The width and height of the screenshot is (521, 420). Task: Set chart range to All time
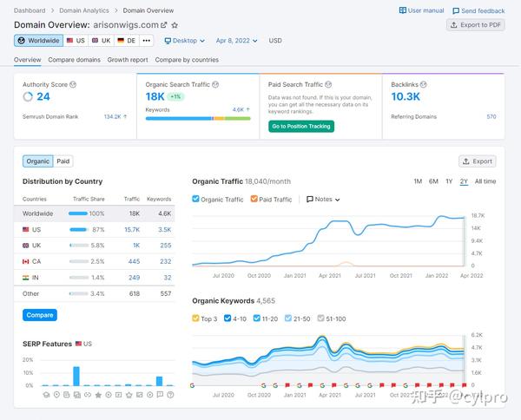(485, 181)
